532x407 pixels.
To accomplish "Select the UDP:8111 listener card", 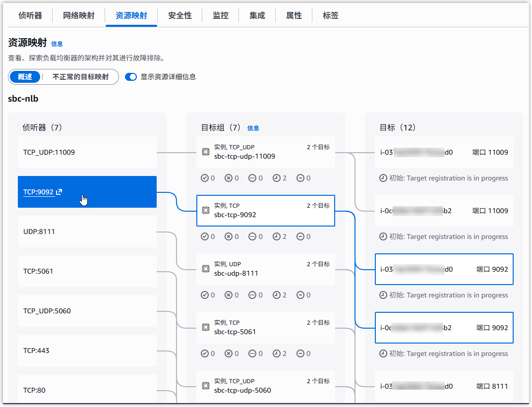I will (x=87, y=232).
